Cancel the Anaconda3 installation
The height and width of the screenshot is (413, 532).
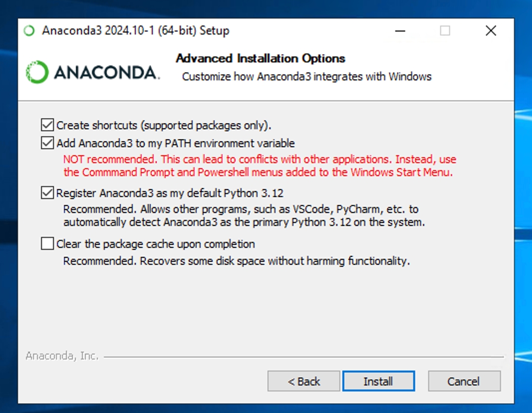[464, 382]
